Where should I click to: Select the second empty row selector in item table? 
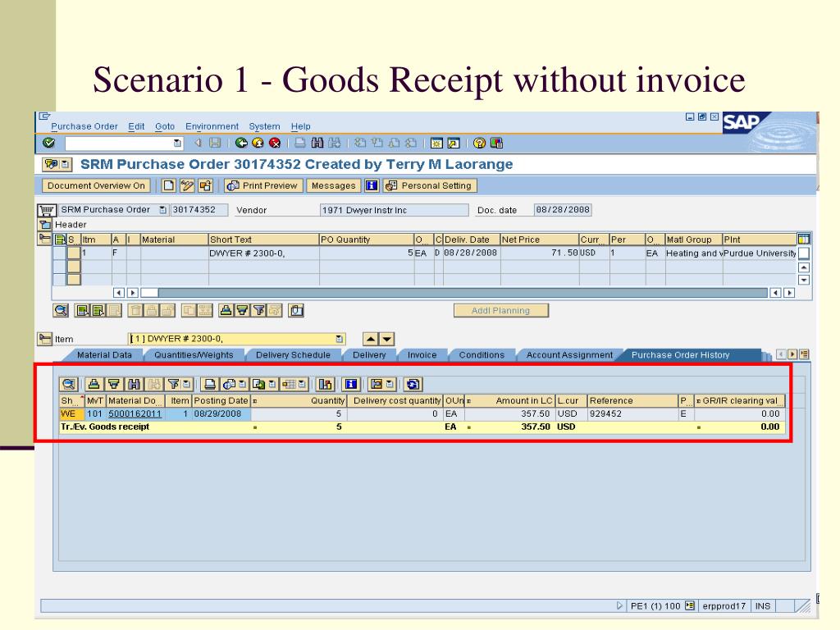click(59, 267)
